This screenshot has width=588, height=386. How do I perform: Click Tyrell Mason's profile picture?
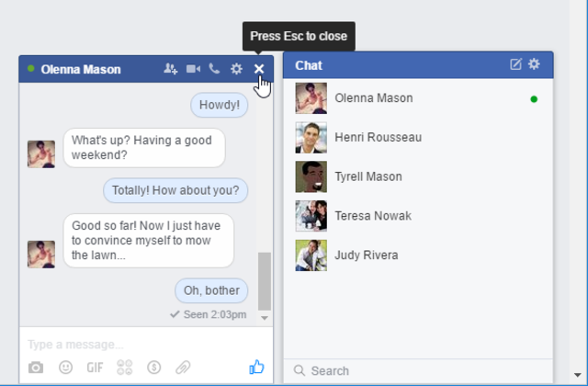311,176
